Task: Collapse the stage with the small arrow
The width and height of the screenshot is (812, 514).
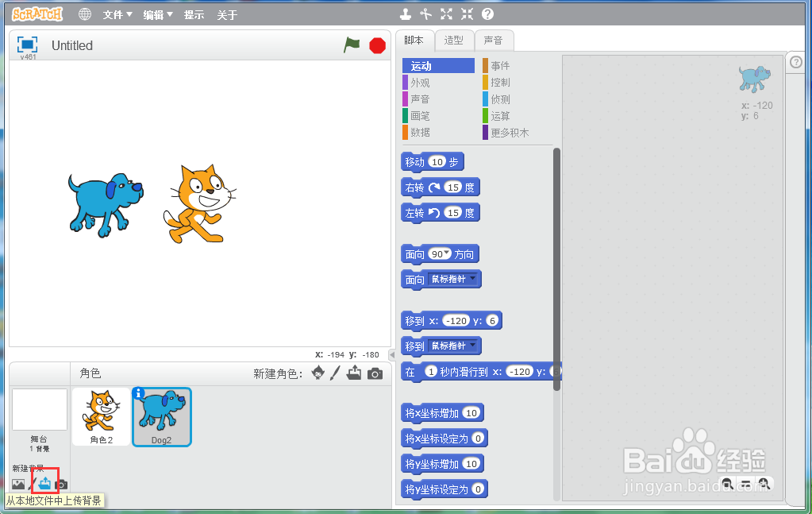Action: coord(392,355)
